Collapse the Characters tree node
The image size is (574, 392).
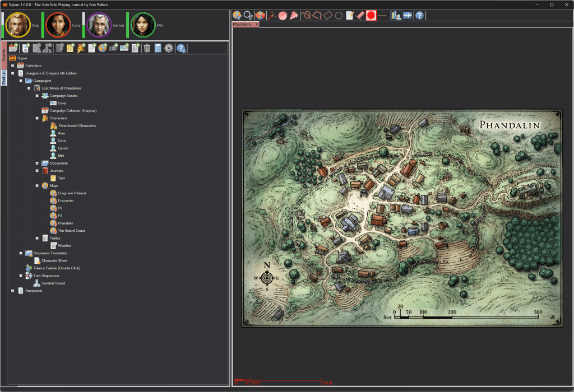pos(37,118)
